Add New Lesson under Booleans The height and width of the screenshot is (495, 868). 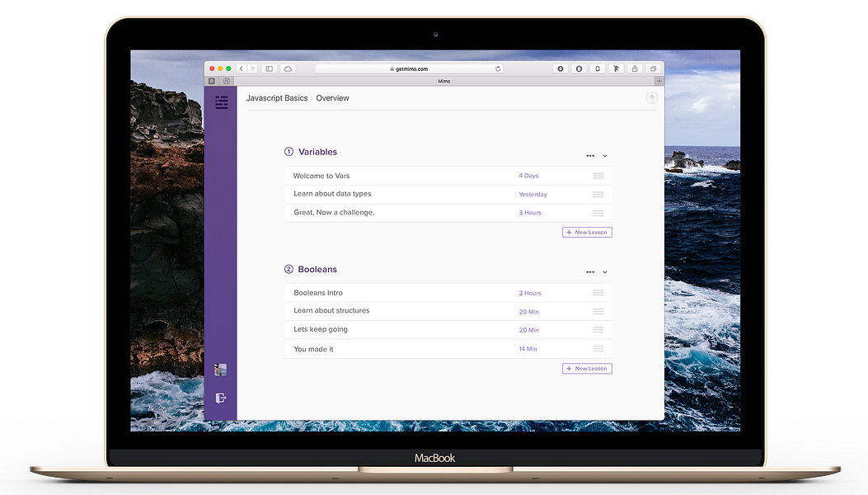(588, 369)
